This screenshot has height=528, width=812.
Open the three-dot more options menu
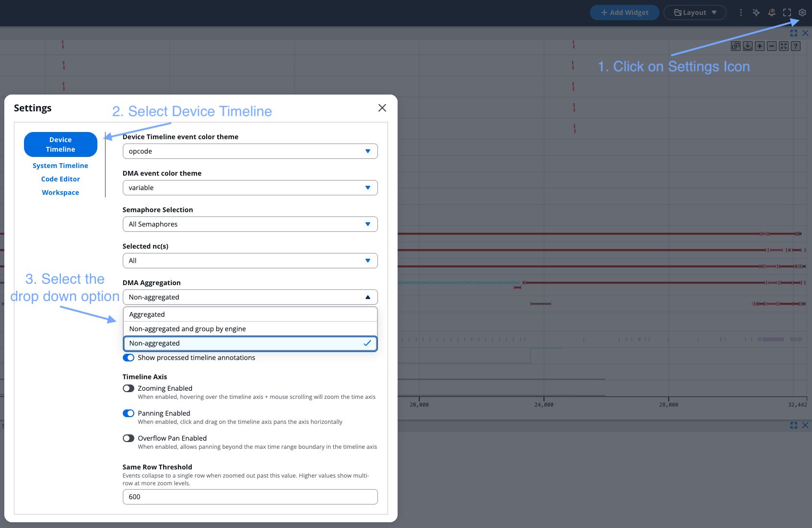(x=741, y=12)
